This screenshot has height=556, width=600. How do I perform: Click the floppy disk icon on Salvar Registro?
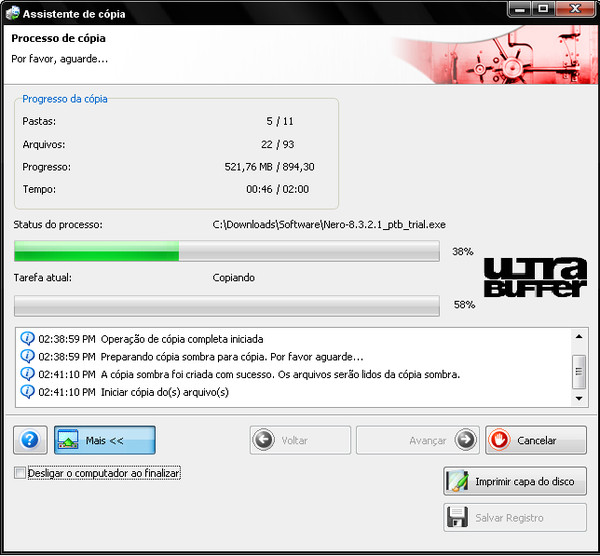tap(457, 517)
